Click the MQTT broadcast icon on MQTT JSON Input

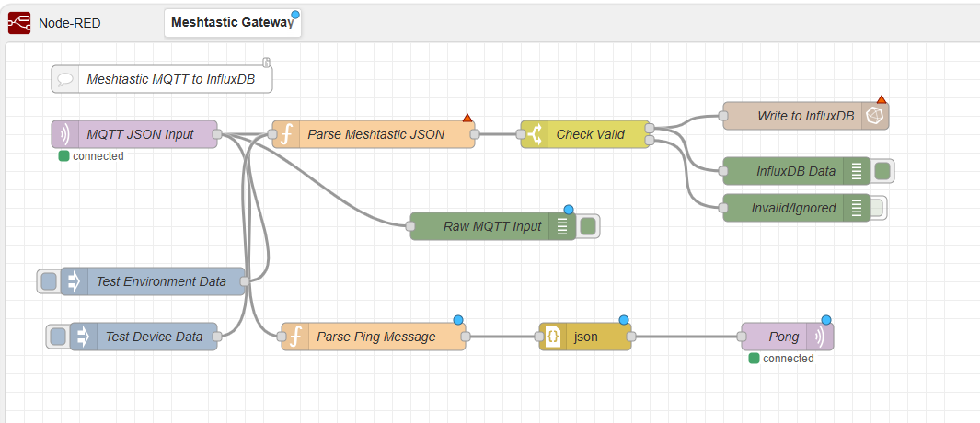[65, 134]
